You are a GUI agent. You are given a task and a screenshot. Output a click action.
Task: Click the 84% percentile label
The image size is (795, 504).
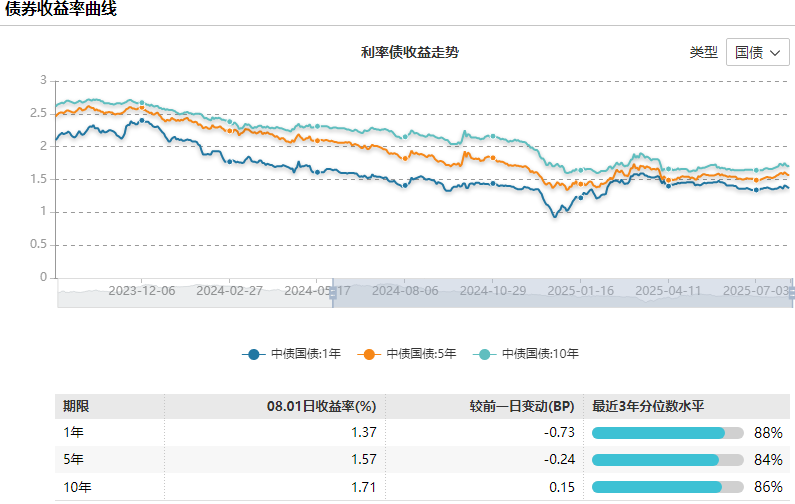(768, 460)
